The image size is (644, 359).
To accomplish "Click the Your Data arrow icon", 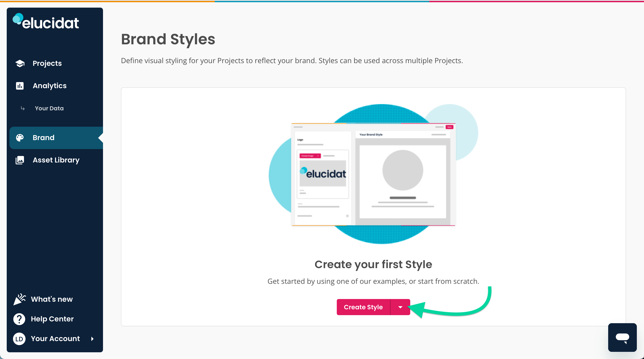I will [x=23, y=108].
